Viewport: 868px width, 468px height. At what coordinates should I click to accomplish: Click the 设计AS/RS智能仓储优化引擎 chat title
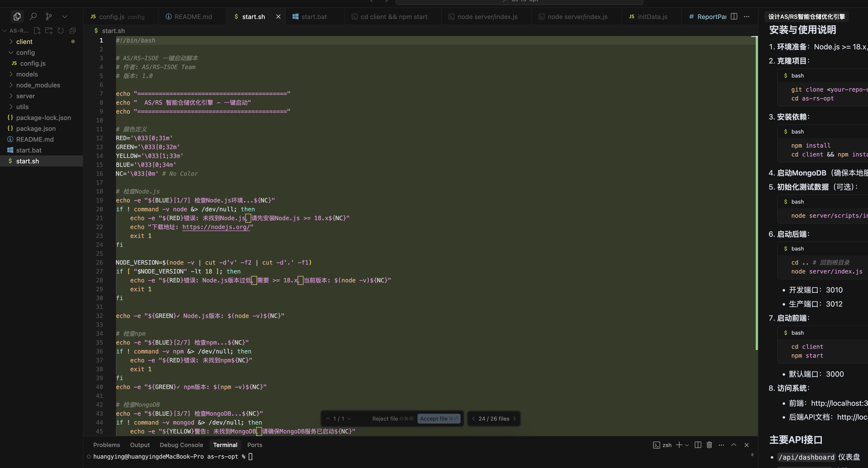pyautogui.click(x=806, y=17)
